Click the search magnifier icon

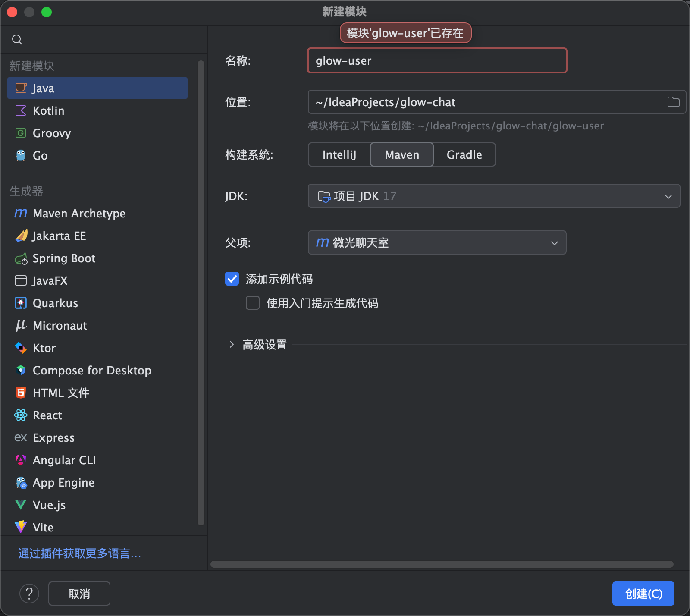[x=17, y=40]
